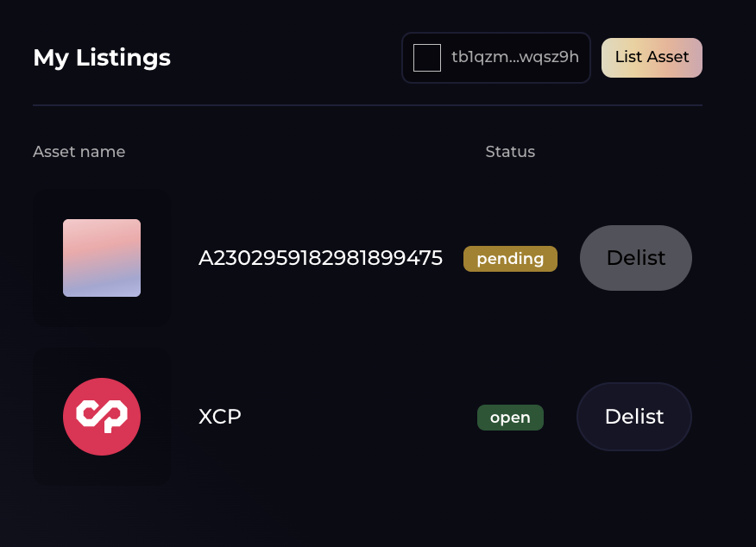The height and width of the screenshot is (547, 756).
Task: Expand the Status column options
Action: click(510, 151)
